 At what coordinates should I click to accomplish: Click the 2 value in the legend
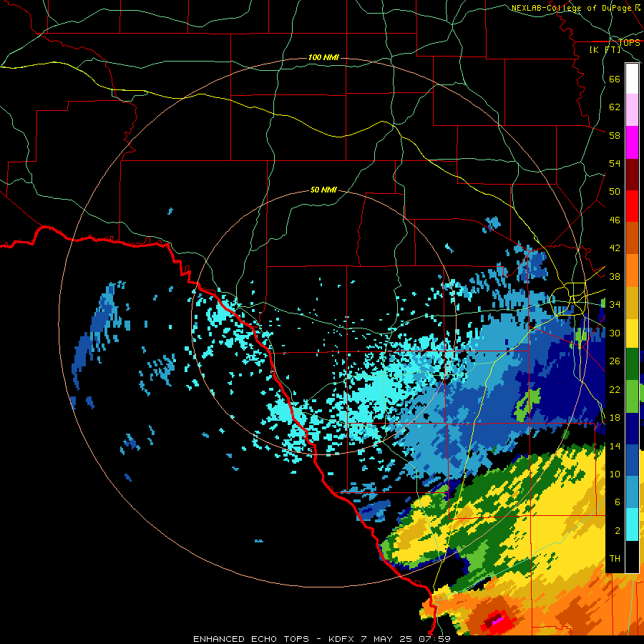(x=618, y=531)
